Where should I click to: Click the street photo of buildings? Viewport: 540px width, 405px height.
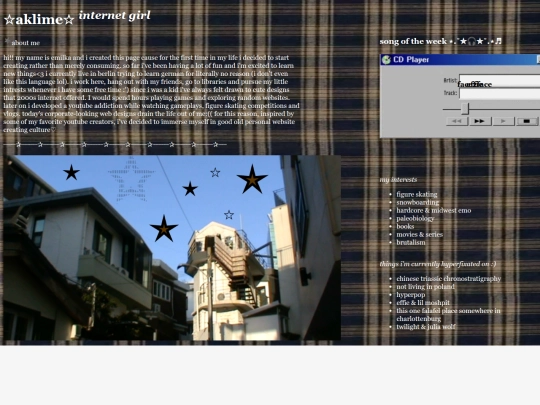[x=172, y=248]
